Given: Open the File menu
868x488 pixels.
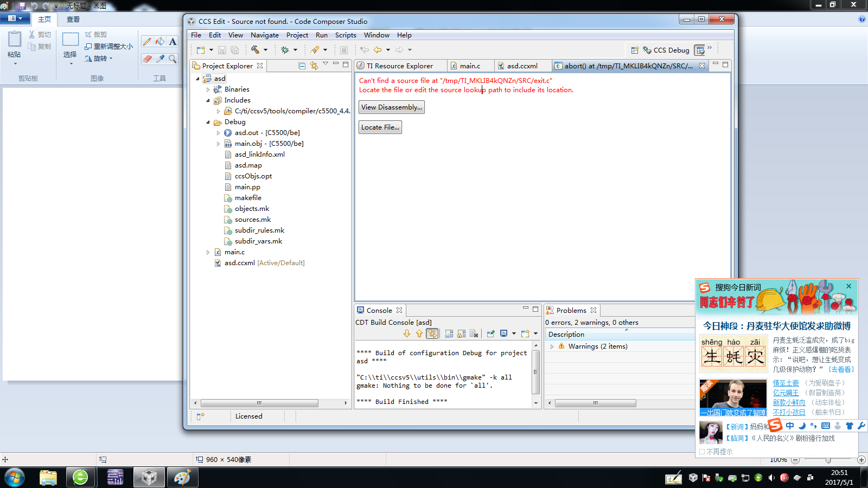Looking at the screenshot, I should coord(196,35).
